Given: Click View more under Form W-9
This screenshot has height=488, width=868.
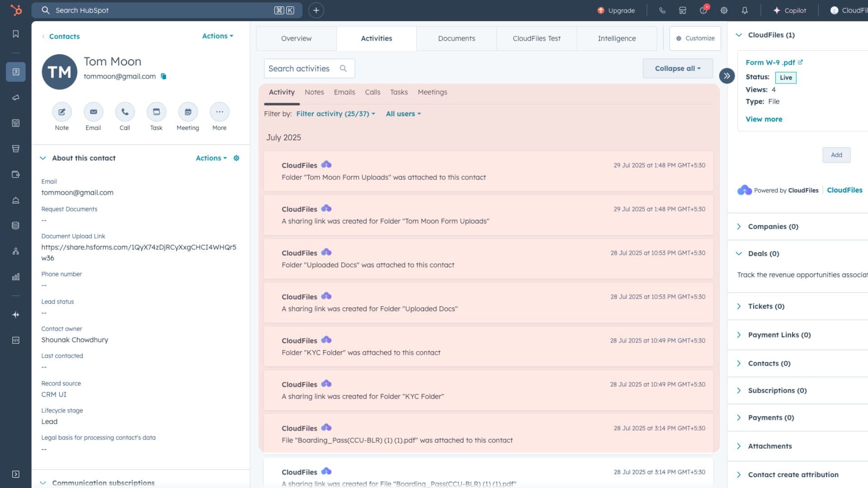Looking at the screenshot, I should (764, 119).
